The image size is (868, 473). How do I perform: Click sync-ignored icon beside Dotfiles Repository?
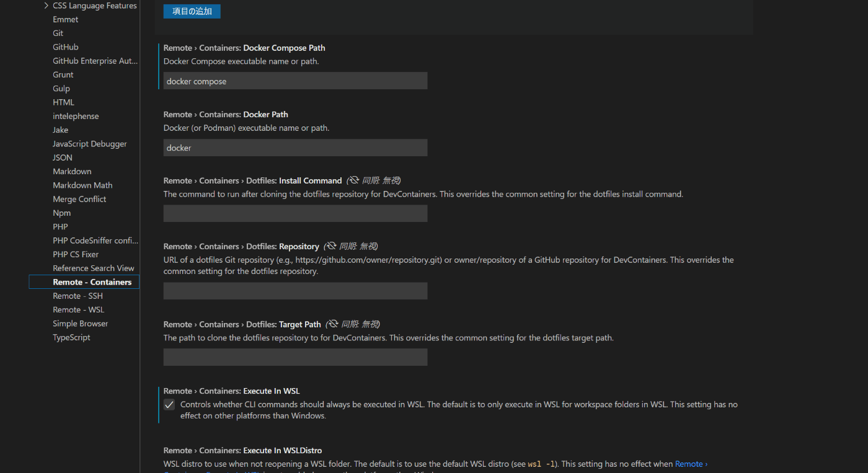331,246
